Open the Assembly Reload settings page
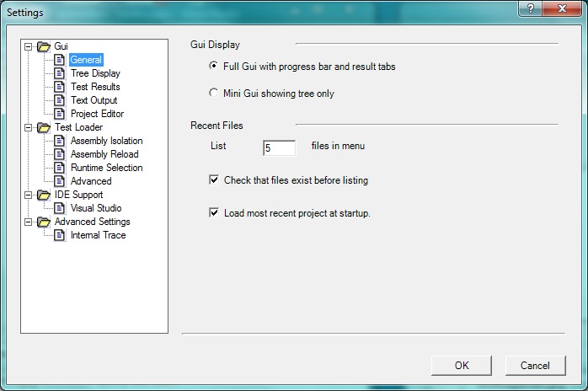588x391 pixels. (104, 154)
